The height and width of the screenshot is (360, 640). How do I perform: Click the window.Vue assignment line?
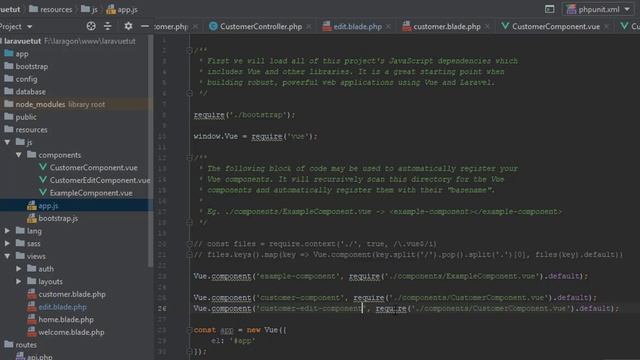256,136
